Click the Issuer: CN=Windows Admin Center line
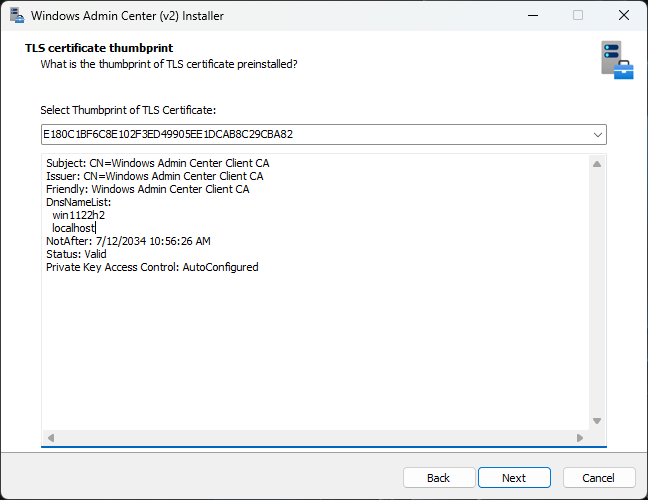This screenshot has width=648, height=500. [155, 176]
